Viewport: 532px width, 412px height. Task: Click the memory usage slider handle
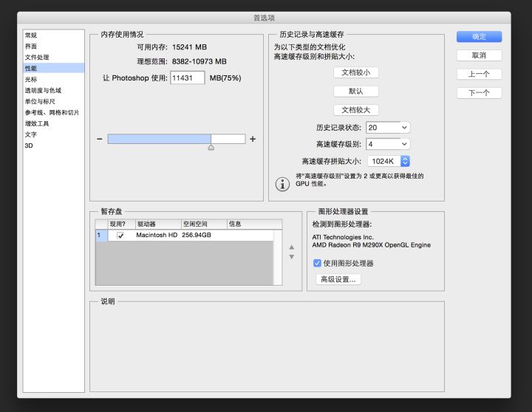211,147
